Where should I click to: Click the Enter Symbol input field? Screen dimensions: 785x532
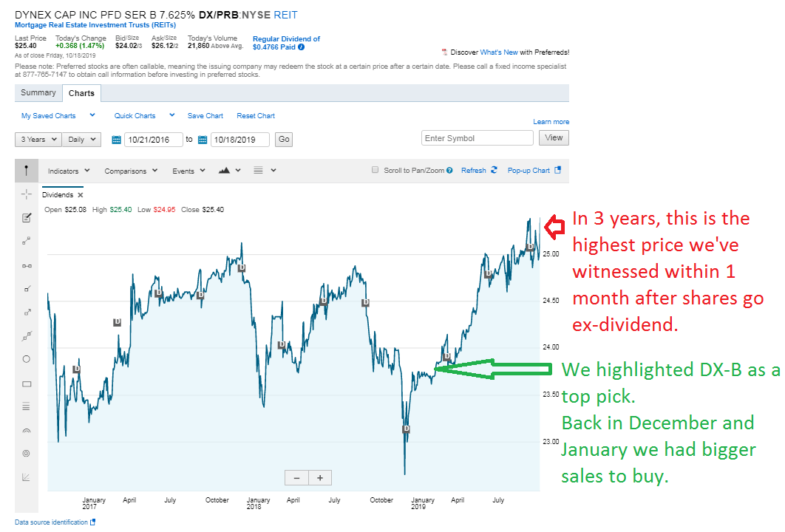[477, 138]
